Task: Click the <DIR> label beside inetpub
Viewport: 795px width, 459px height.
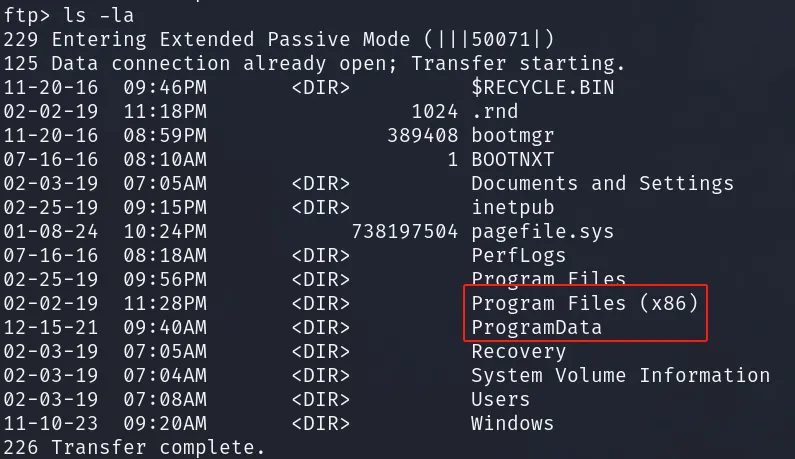Action: tap(320, 207)
